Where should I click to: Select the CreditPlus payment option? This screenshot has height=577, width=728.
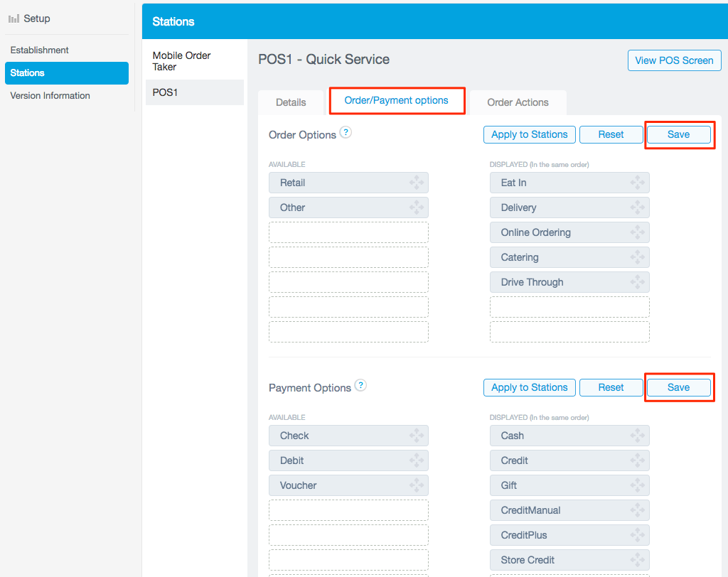[x=569, y=535]
